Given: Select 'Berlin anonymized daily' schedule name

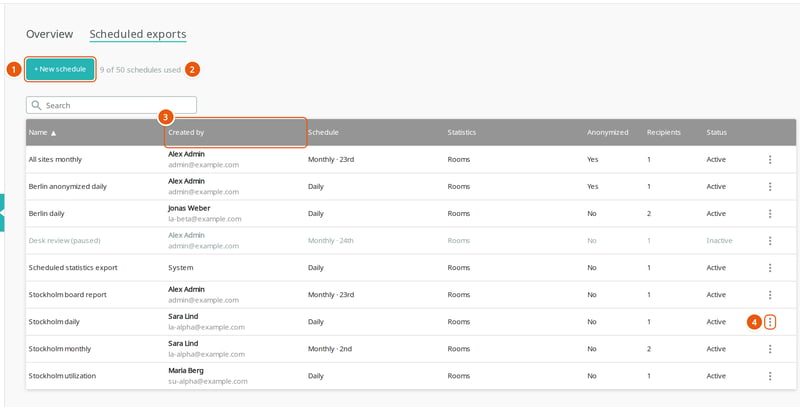Looking at the screenshot, I should 68,187.
